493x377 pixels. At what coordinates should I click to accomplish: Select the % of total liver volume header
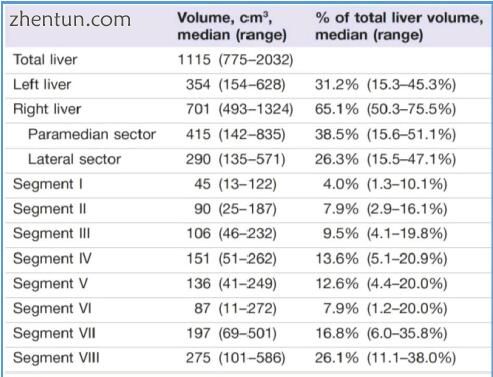pos(399,26)
